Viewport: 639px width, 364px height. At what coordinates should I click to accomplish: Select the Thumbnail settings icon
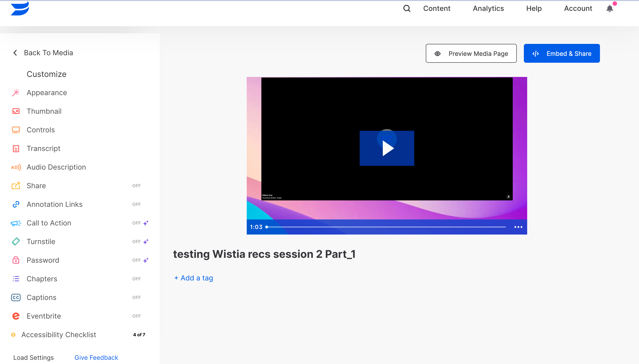tap(16, 111)
